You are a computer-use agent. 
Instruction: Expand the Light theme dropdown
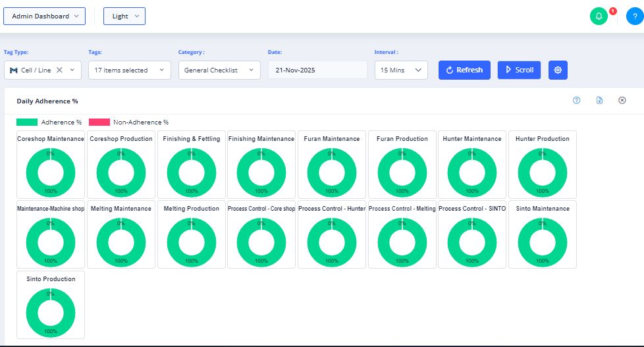click(124, 16)
